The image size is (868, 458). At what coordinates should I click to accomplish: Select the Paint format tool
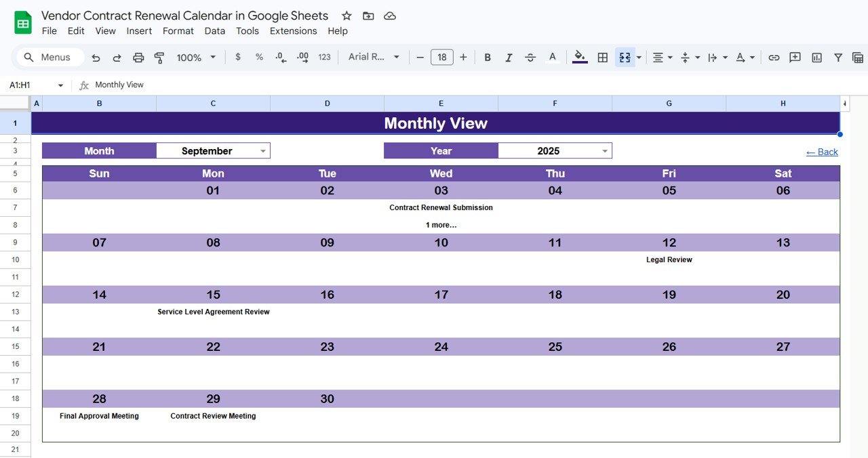[x=159, y=57]
